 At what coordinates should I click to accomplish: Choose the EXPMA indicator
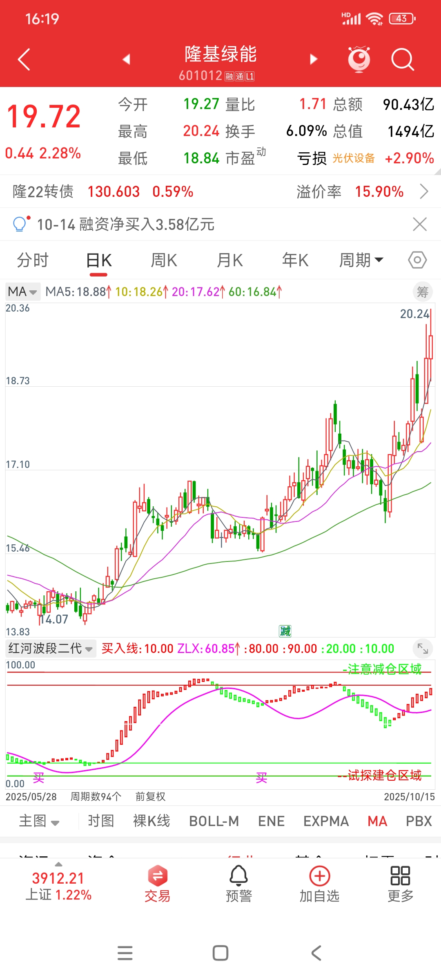coord(326,821)
